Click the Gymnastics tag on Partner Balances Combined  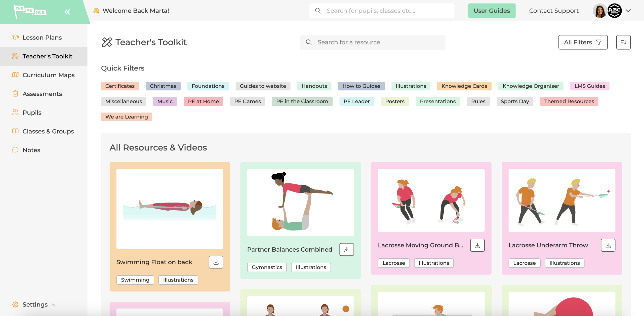[267, 267]
